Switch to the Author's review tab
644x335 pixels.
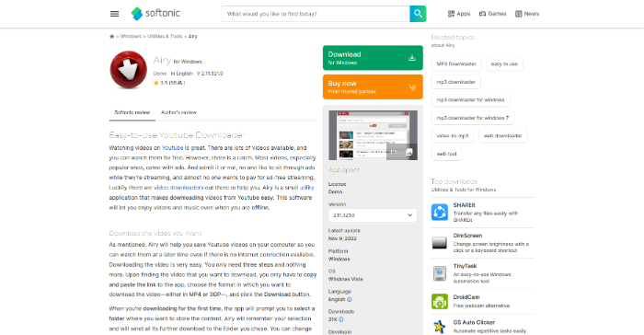pyautogui.click(x=178, y=112)
